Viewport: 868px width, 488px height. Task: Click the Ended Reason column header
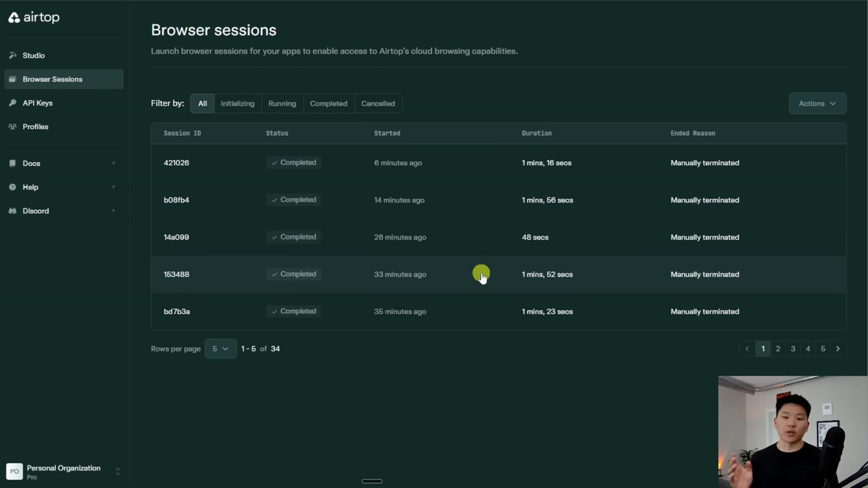693,133
